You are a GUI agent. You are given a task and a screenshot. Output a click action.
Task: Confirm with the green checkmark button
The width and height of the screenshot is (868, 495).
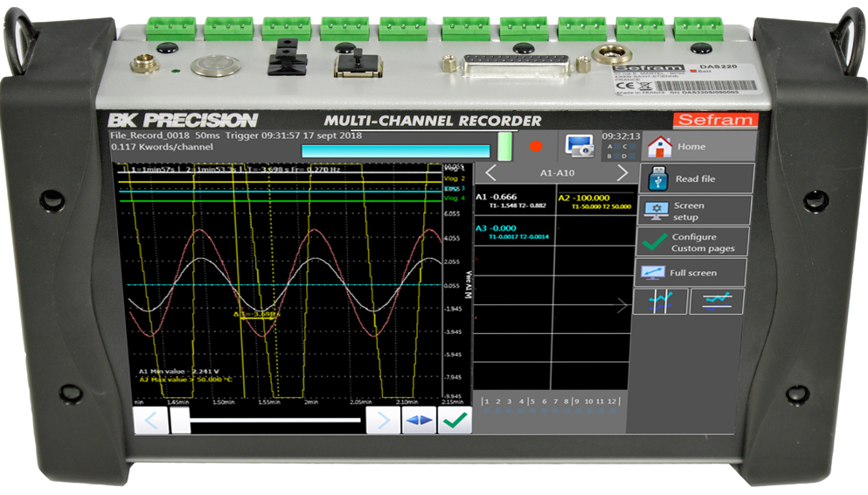(455, 421)
